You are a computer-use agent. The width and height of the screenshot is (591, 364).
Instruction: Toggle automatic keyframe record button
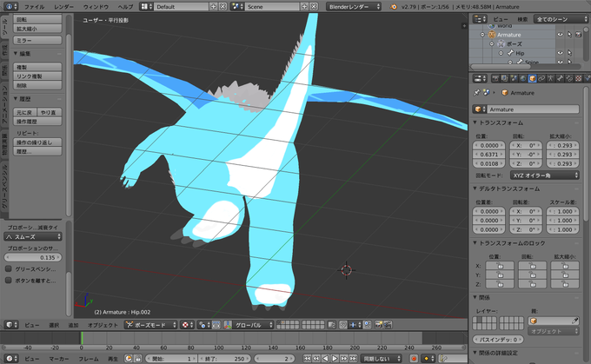[414, 358]
